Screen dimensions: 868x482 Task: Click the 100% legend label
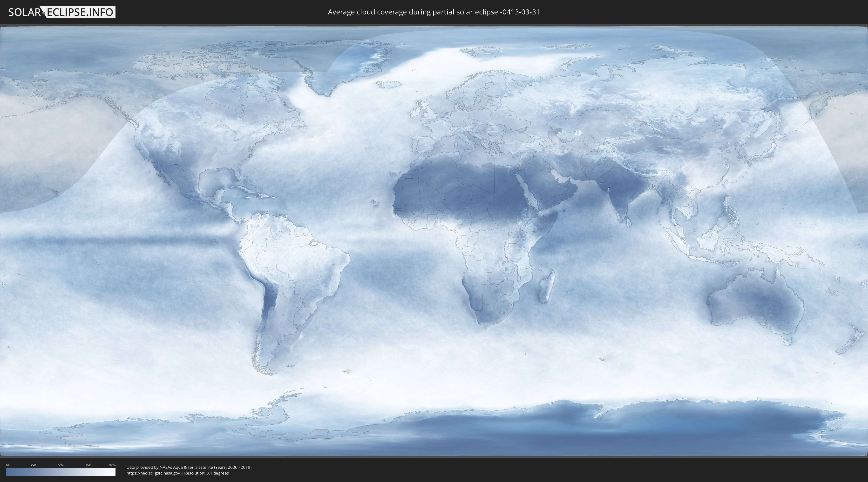point(112,465)
